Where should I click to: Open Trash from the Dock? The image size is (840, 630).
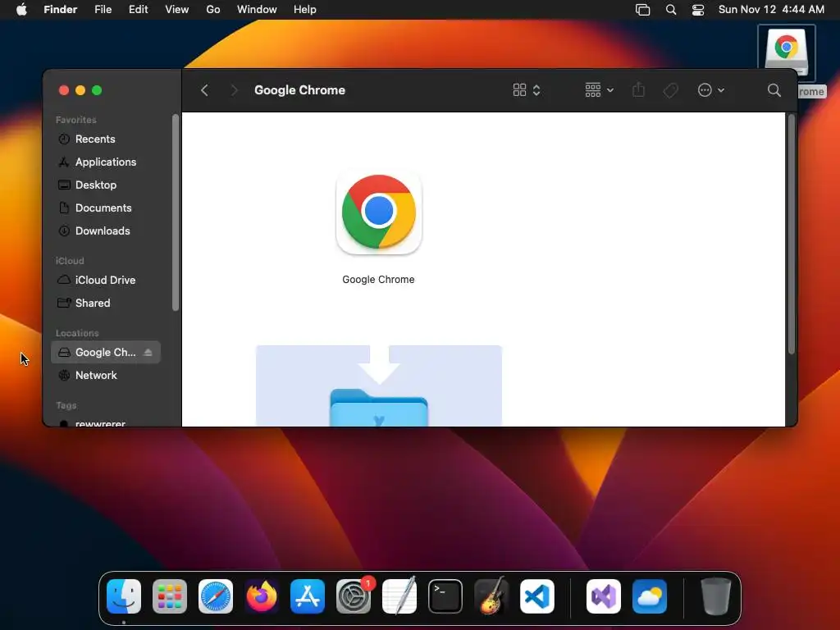715,596
